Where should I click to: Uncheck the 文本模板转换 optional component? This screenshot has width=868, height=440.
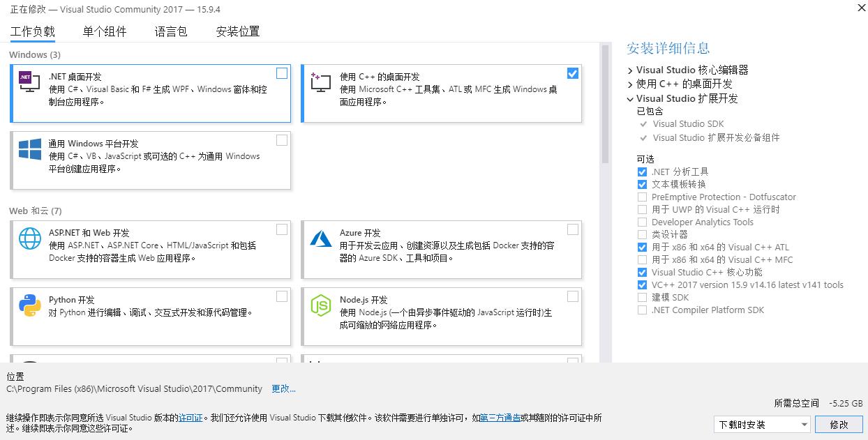click(642, 184)
